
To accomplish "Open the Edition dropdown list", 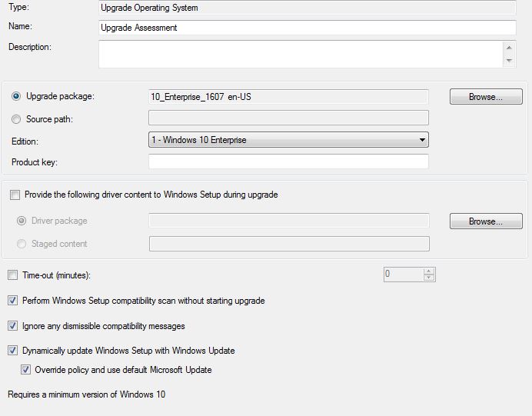I will click(288, 140).
